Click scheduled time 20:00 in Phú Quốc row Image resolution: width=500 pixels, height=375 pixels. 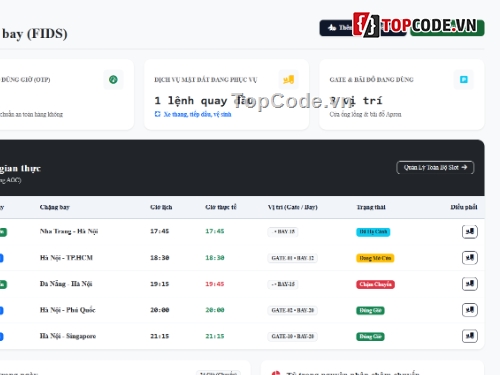tap(160, 310)
